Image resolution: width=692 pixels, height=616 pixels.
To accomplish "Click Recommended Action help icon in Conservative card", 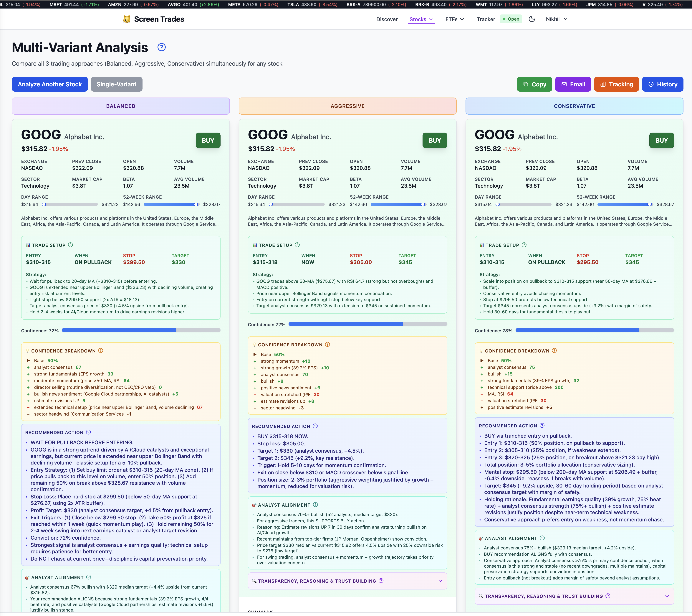I will point(542,426).
